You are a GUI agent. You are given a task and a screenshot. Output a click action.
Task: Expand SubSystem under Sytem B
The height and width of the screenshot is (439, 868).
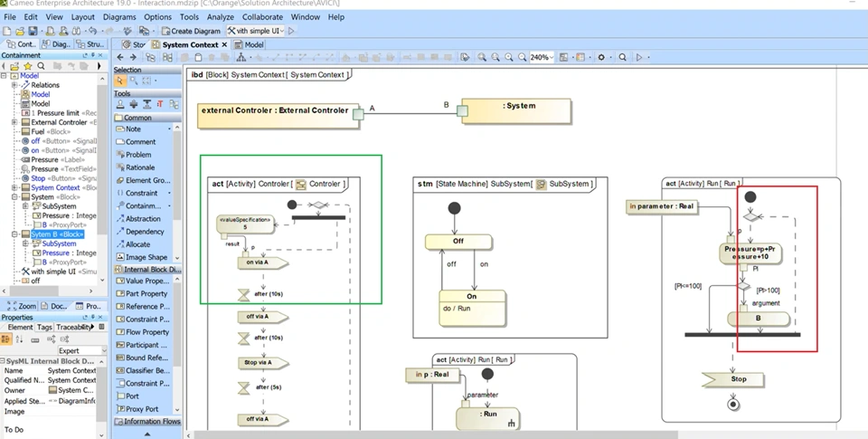click(25, 243)
